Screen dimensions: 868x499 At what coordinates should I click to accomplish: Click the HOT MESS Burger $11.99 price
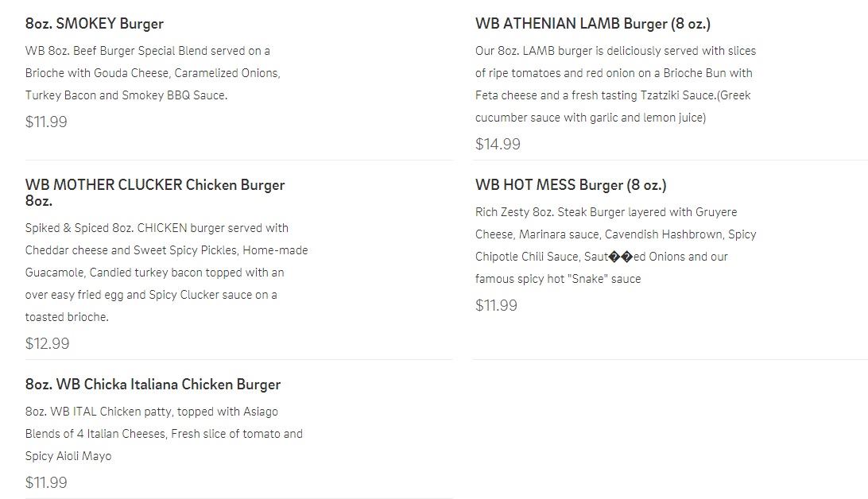496,305
